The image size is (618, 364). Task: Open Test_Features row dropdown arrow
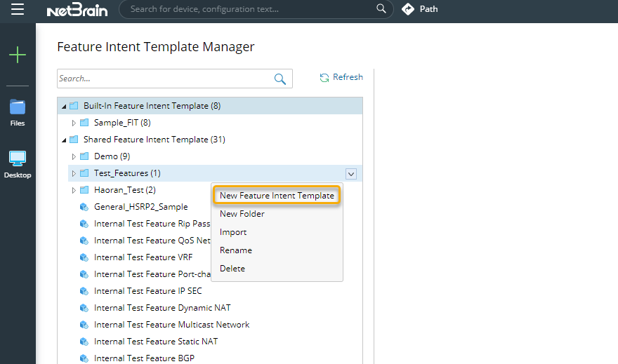click(350, 173)
